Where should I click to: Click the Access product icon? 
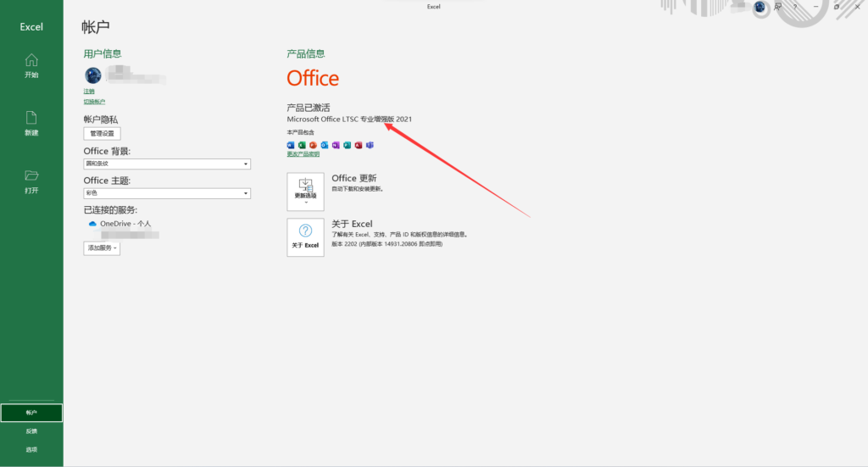click(x=359, y=145)
